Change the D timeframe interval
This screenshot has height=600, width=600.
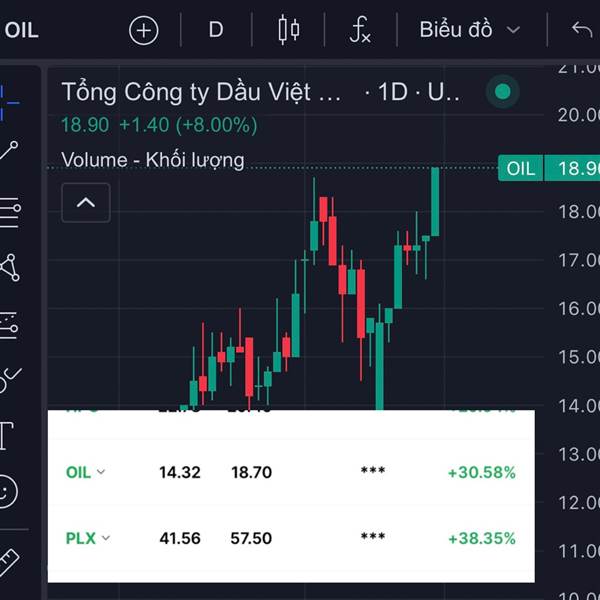coord(216,30)
